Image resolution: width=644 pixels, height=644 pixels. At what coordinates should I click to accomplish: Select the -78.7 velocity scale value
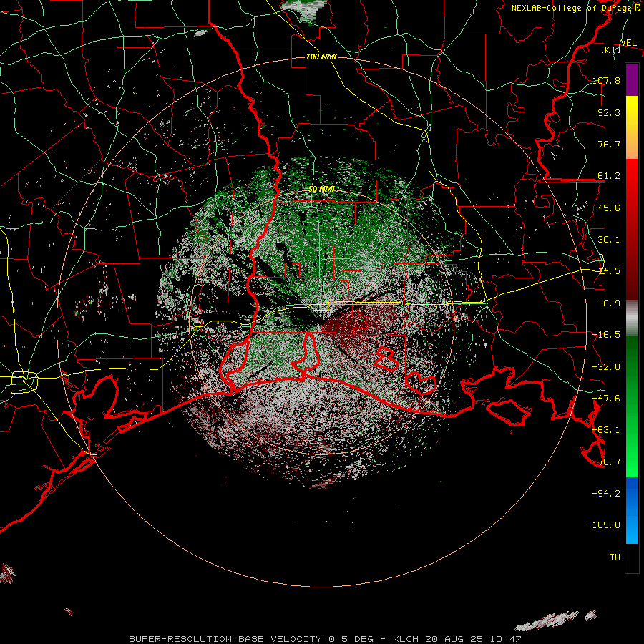(606, 462)
